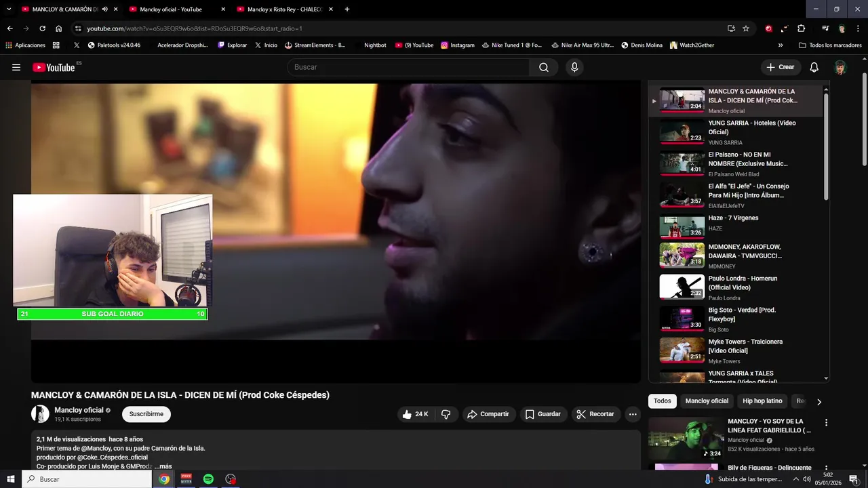Expand the hidden bookmarks chevron
This screenshot has width=868, height=488.
coord(781,45)
